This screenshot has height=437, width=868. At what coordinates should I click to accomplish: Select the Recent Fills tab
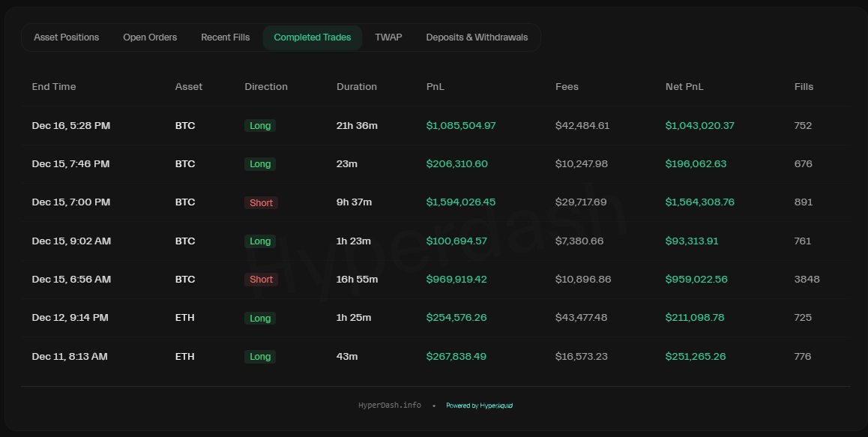tap(226, 37)
